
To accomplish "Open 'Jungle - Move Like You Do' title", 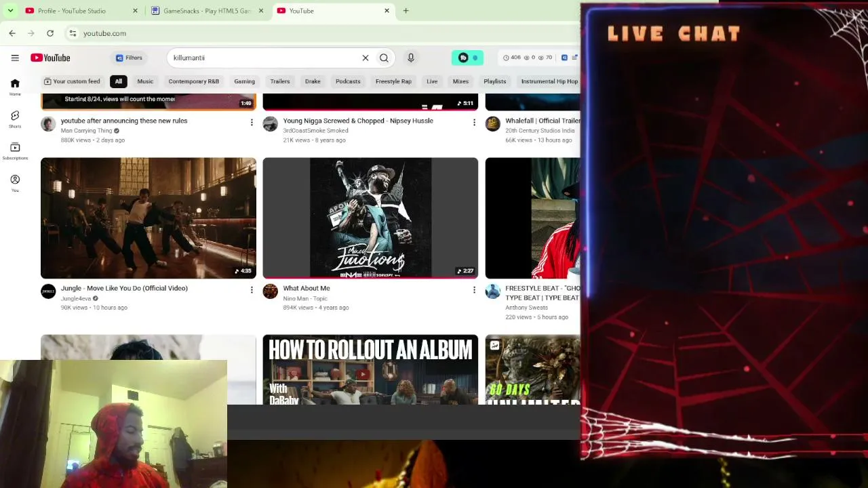I will click(x=124, y=288).
